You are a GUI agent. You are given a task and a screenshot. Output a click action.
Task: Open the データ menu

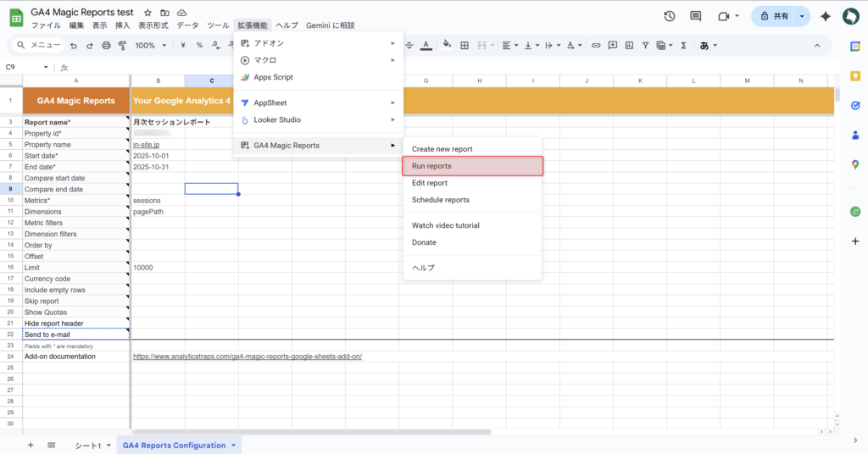click(187, 25)
